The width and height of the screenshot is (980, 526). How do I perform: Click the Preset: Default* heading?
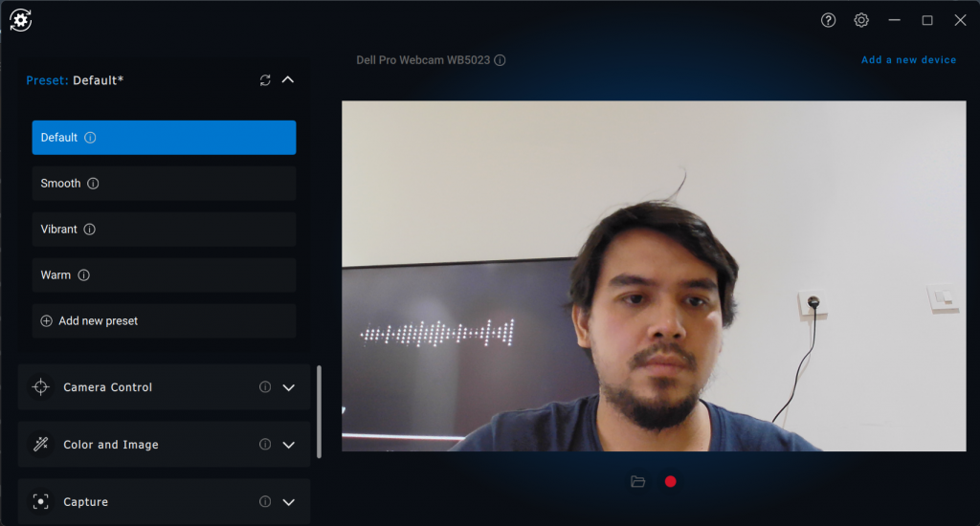coord(75,80)
